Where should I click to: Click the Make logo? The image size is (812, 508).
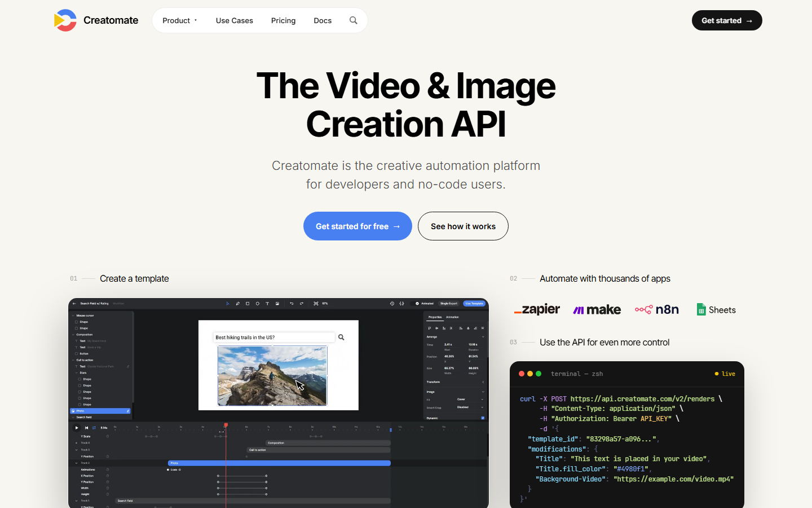[x=597, y=309]
